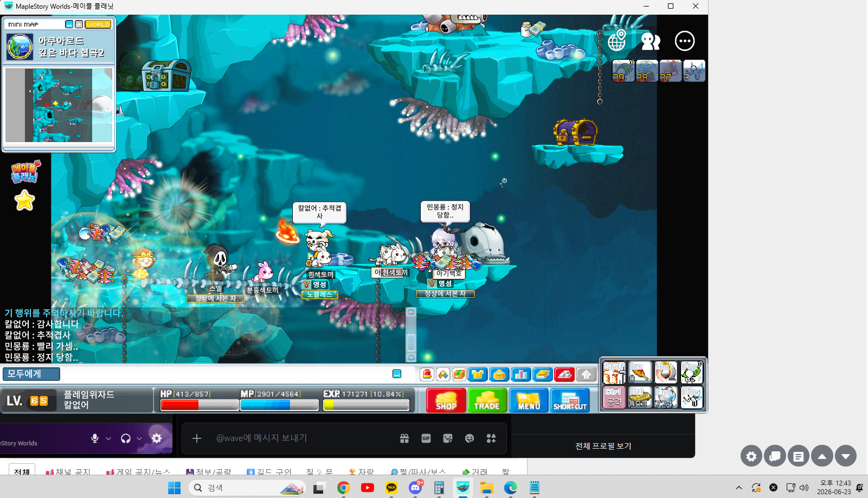Open the MaplePlanet logo icon

pos(25,171)
